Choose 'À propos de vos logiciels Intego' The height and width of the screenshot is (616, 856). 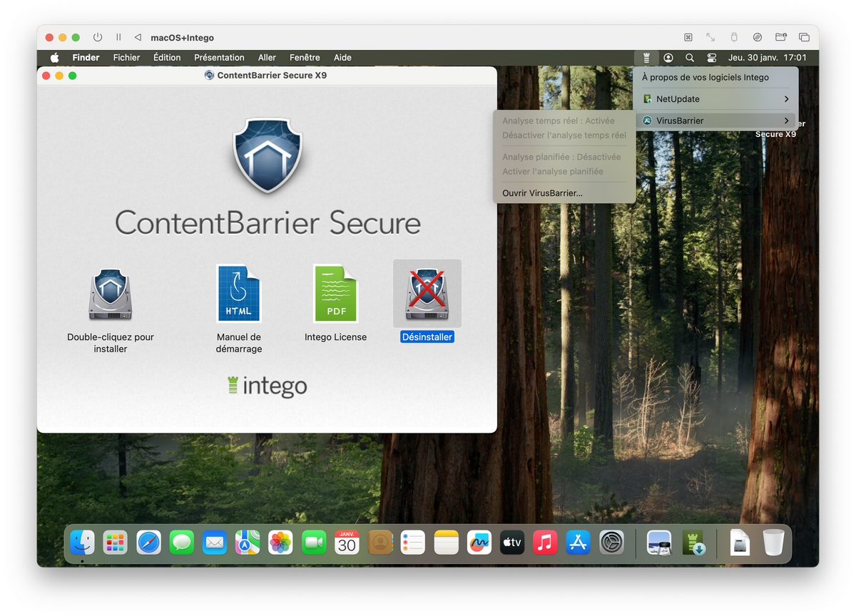pos(705,77)
